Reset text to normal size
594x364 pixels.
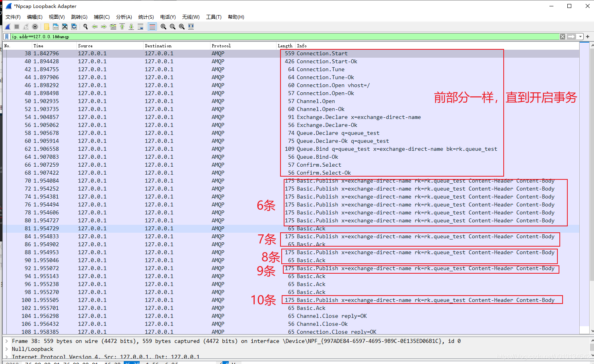[182, 27]
